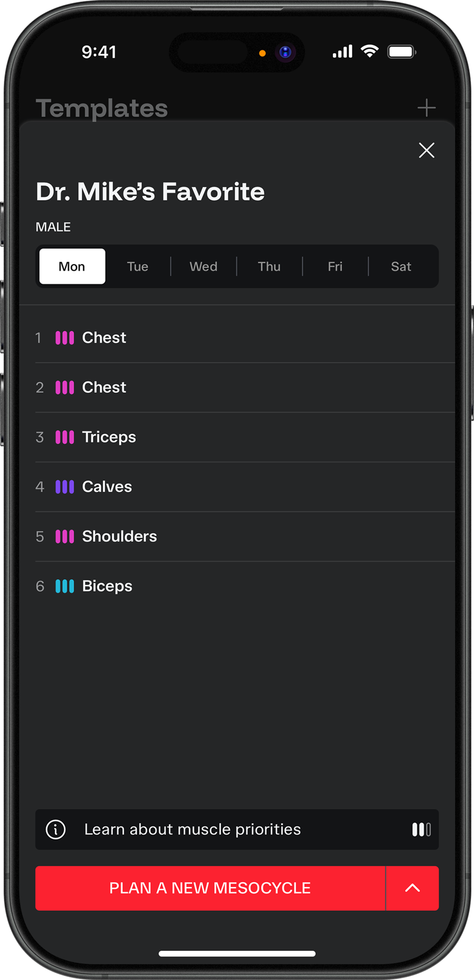Tap the pink priority bars beside Triceps
Viewport: 474px width, 980px height.
[65, 437]
